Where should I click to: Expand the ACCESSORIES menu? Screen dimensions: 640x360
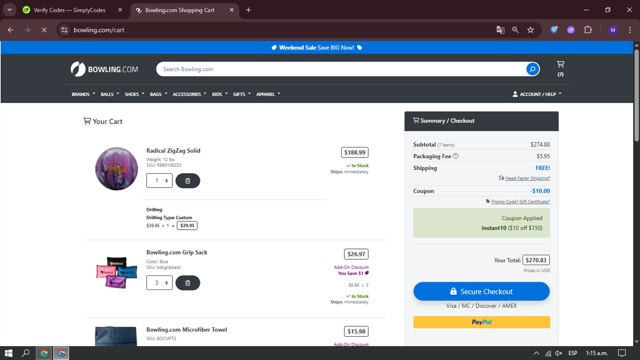click(x=189, y=94)
